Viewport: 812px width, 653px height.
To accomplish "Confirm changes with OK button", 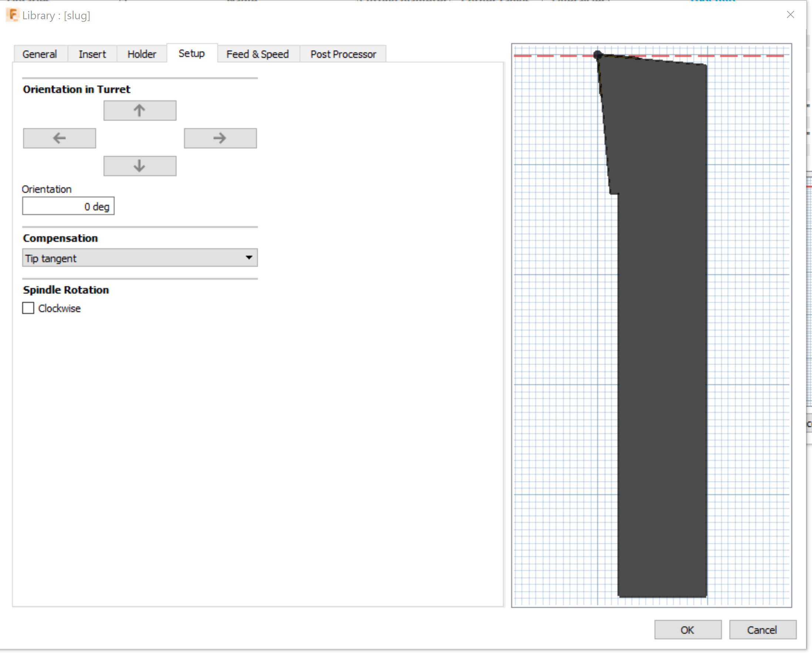I will pyautogui.click(x=687, y=630).
